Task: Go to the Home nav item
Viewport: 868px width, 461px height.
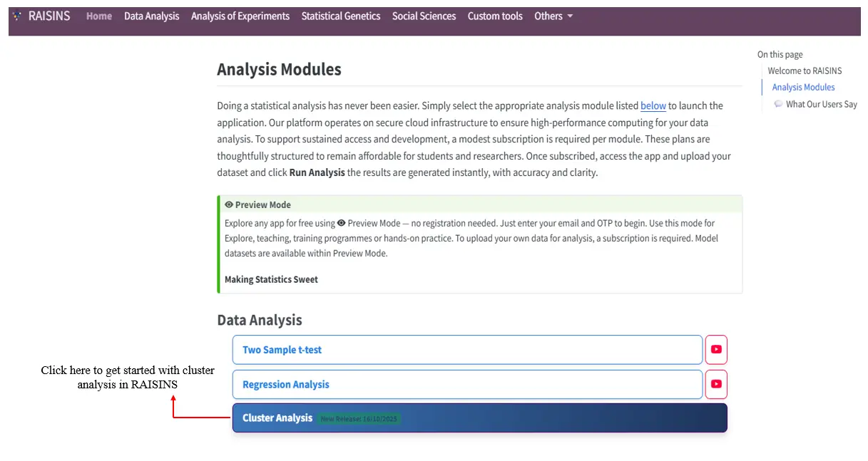Action: [99, 16]
